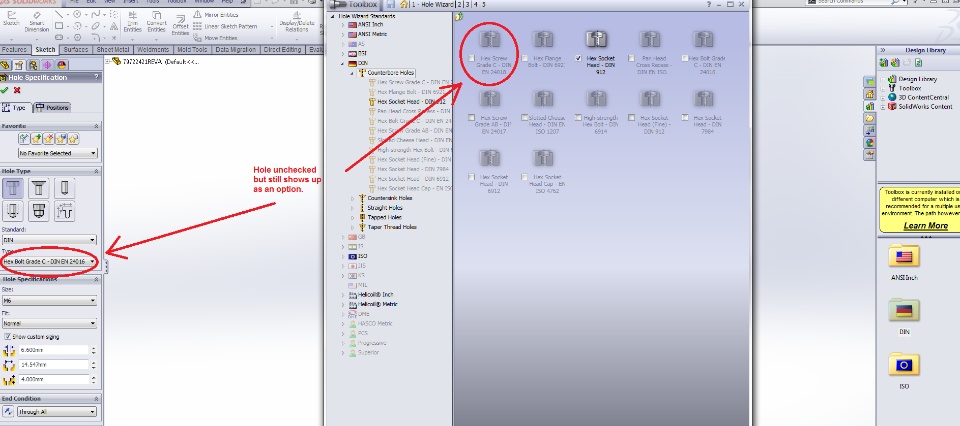
Task: Expand the ANSI Inch node in the Toolbox tree
Action: point(343,25)
